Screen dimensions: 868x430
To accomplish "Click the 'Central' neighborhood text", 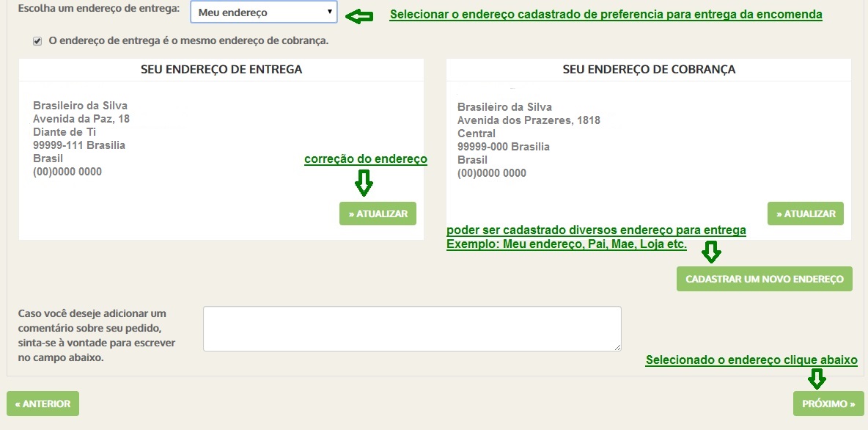I will [x=477, y=134].
